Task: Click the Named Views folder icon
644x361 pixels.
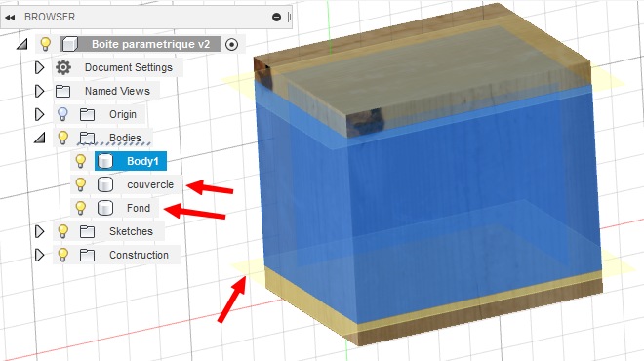Action: (x=62, y=91)
